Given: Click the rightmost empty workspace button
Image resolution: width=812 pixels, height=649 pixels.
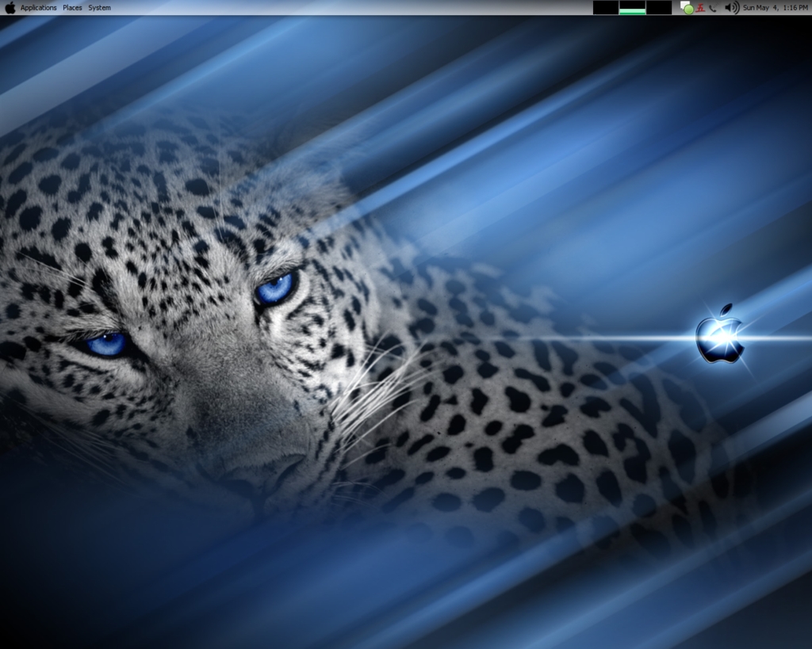Looking at the screenshot, I should (x=660, y=7).
